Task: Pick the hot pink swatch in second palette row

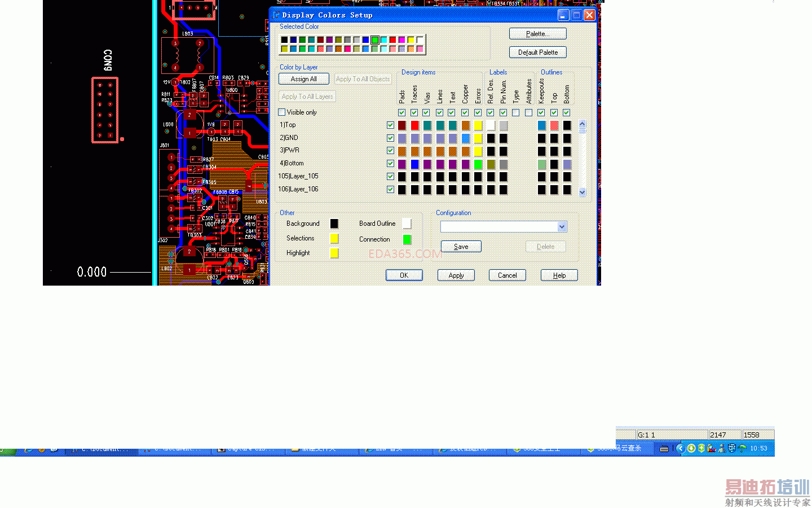Action: point(348,49)
